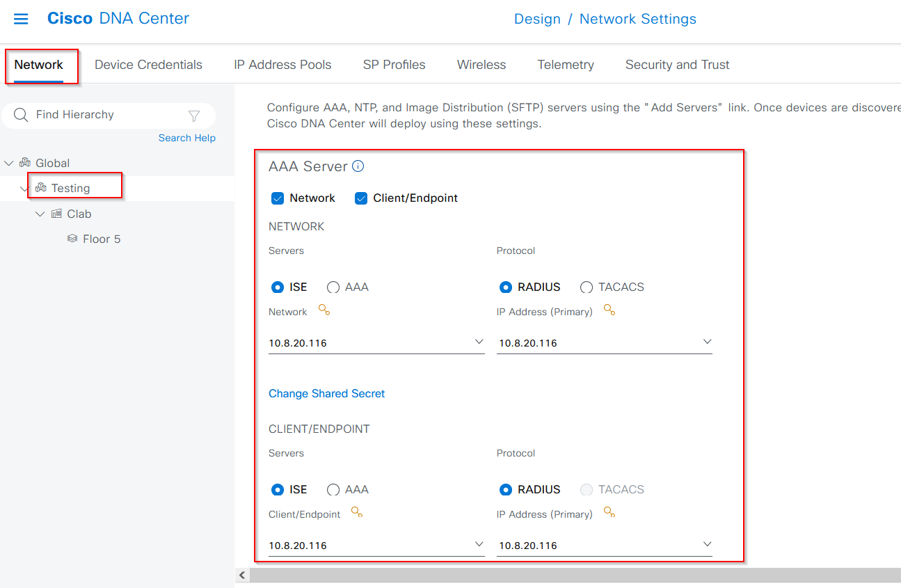Open the Wireless tab
Image resolution: width=901 pixels, height=588 pixels.
(x=481, y=65)
